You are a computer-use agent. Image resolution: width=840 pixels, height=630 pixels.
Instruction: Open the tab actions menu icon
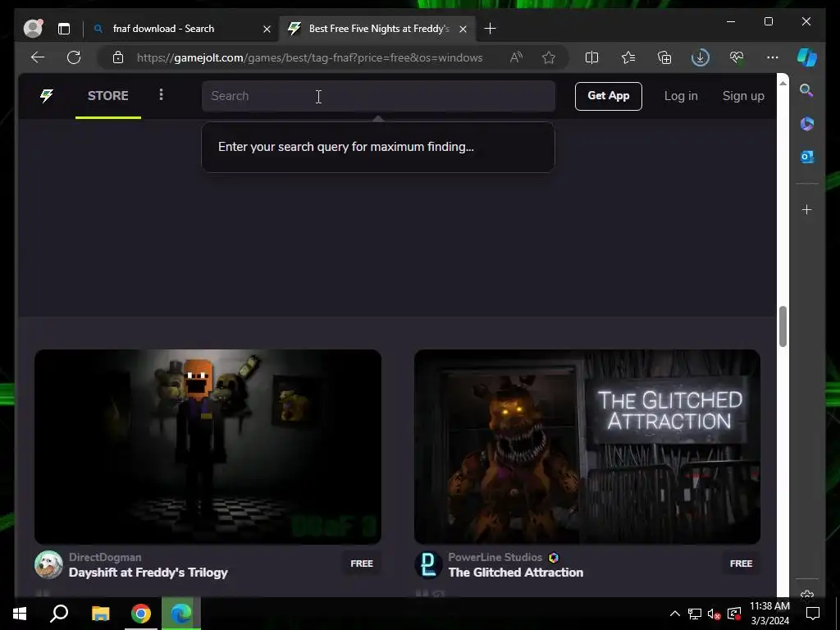(64, 29)
